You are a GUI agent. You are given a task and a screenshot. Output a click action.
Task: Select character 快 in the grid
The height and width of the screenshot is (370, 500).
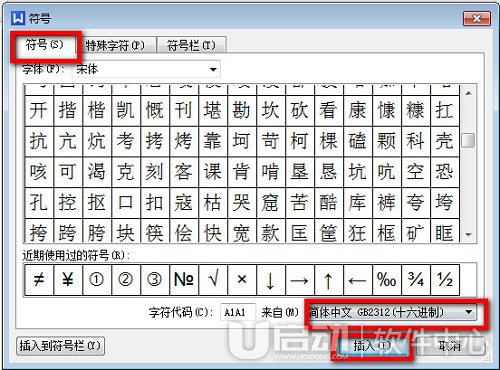(213, 231)
